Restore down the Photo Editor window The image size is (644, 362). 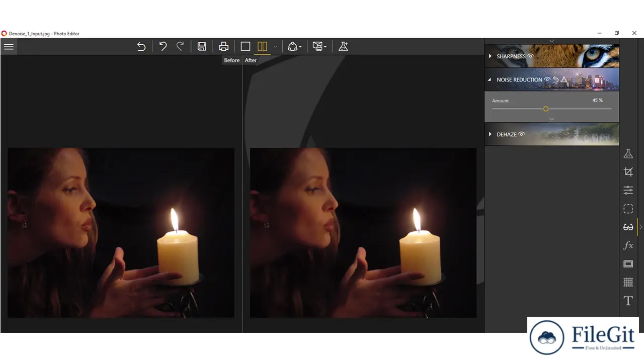(x=617, y=33)
